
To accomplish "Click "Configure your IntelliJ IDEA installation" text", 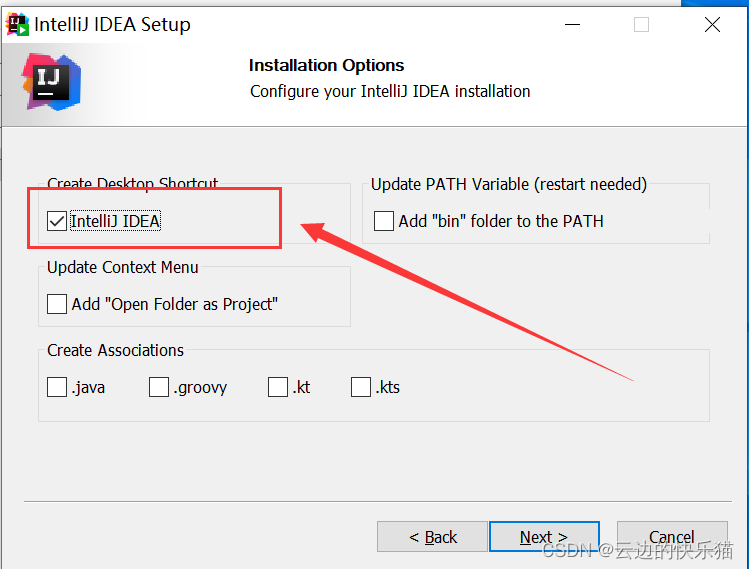I will (x=390, y=91).
